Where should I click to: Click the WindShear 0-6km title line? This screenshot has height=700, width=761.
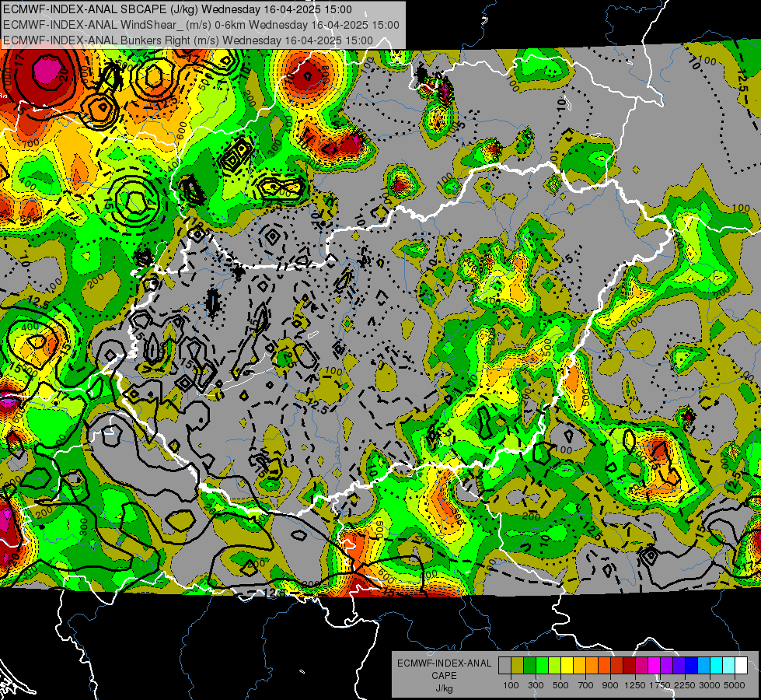pyautogui.click(x=201, y=25)
